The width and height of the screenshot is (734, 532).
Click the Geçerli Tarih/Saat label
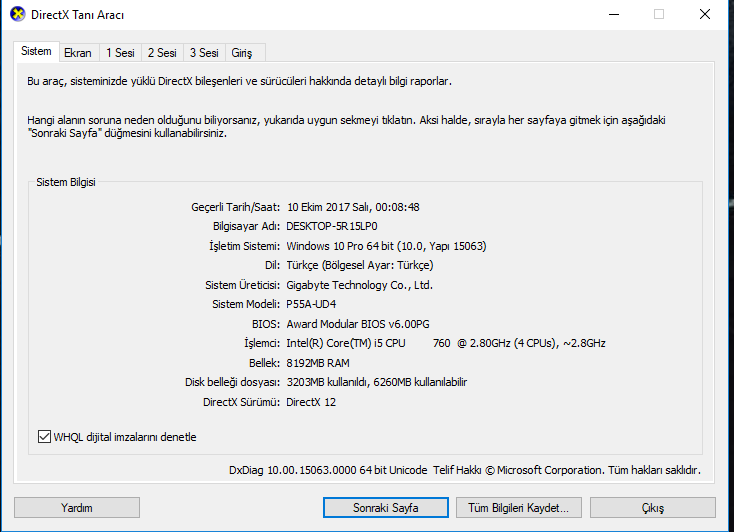pos(235,207)
